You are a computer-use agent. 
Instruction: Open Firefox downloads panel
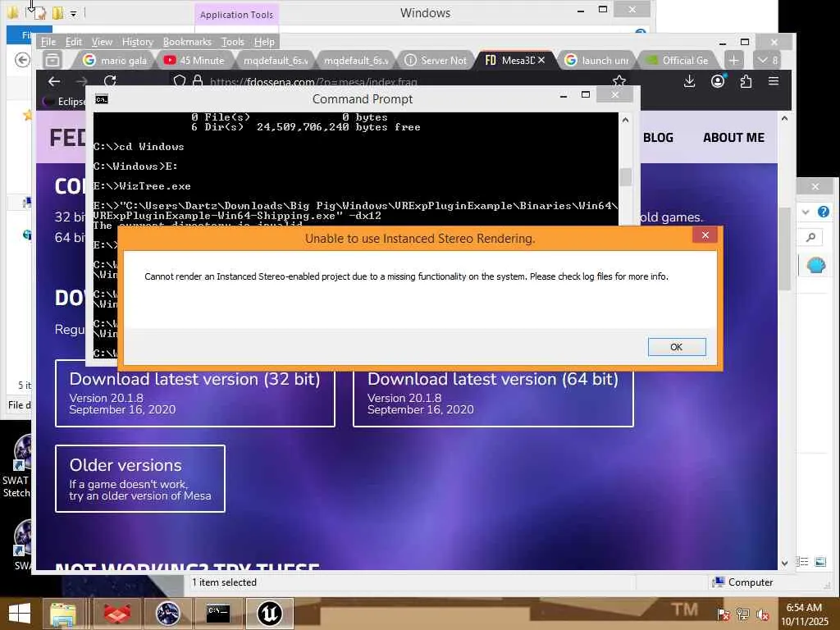pyautogui.click(x=689, y=81)
